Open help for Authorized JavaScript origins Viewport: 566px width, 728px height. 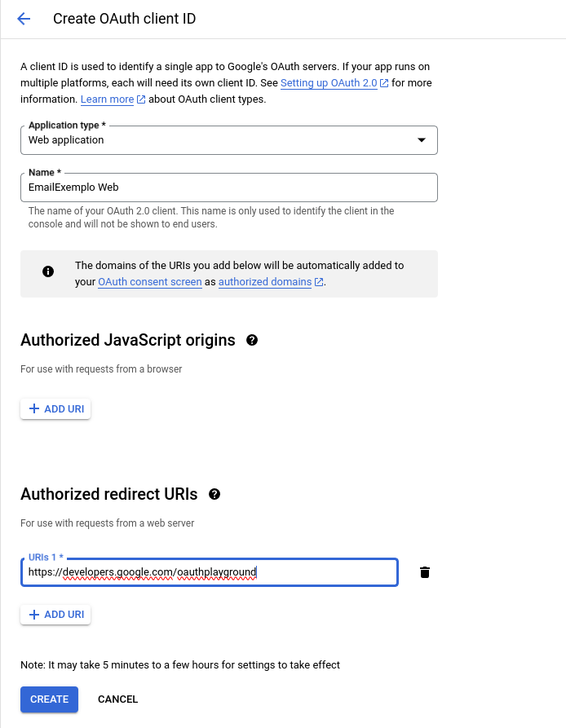(x=252, y=340)
